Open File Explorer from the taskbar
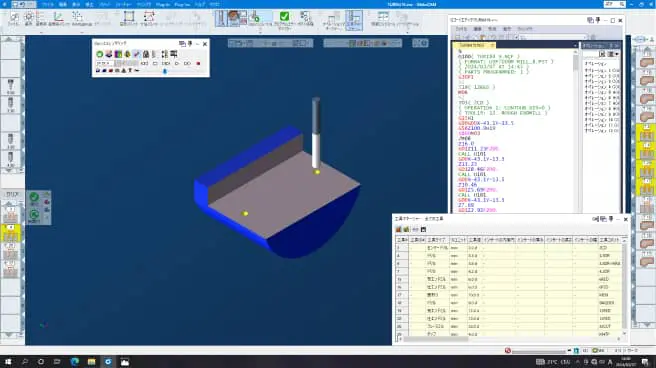This screenshot has height=368, width=656. coord(92,362)
